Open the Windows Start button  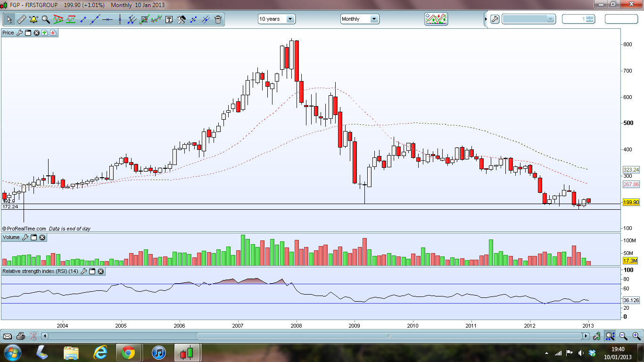(x=12, y=353)
